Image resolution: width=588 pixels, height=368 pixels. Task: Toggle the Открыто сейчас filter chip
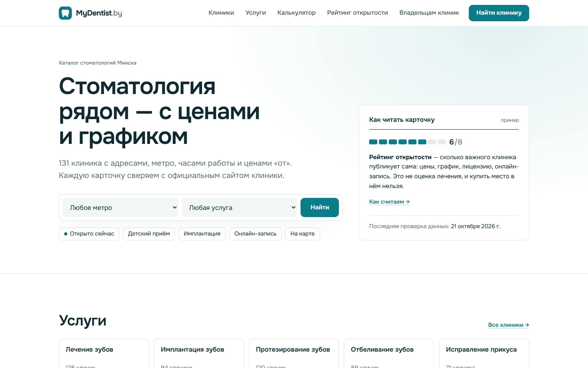pos(89,234)
